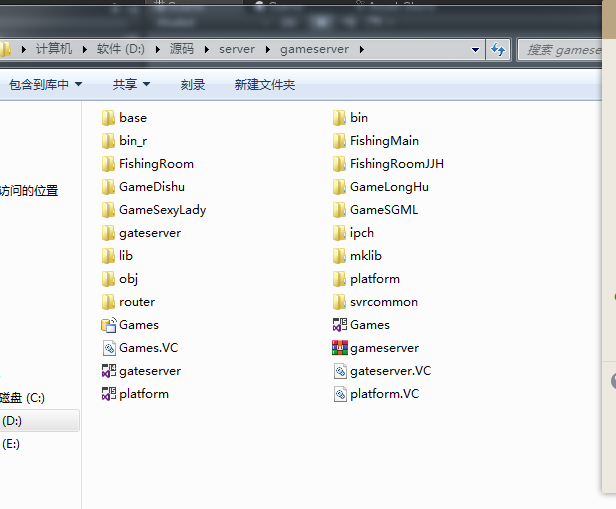Open the platform Visual Studio project icon
The height and width of the screenshot is (509, 616).
click(109, 394)
